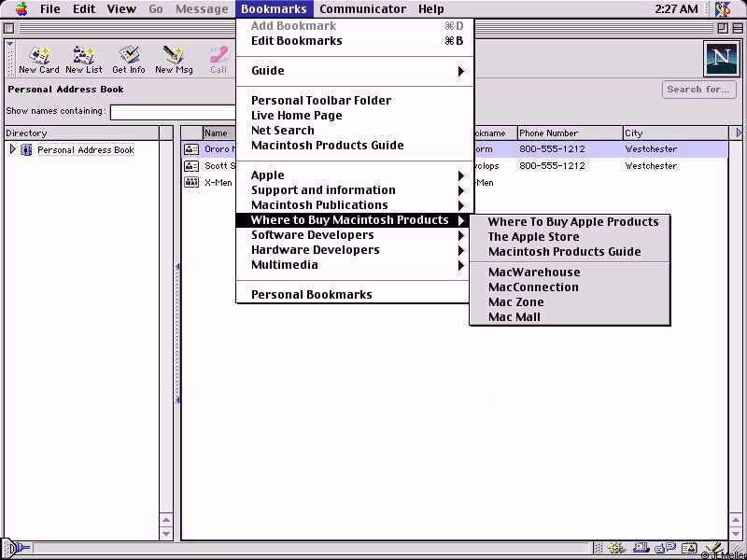Image resolution: width=747 pixels, height=560 pixels.
Task: Select the X-Men list name
Action: [218, 183]
